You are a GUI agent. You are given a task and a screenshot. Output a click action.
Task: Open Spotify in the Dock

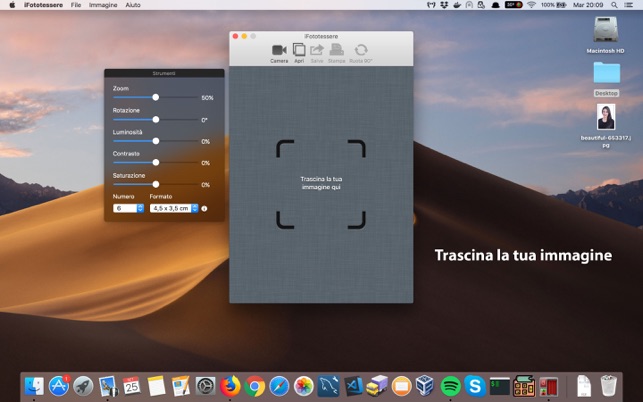coord(450,386)
